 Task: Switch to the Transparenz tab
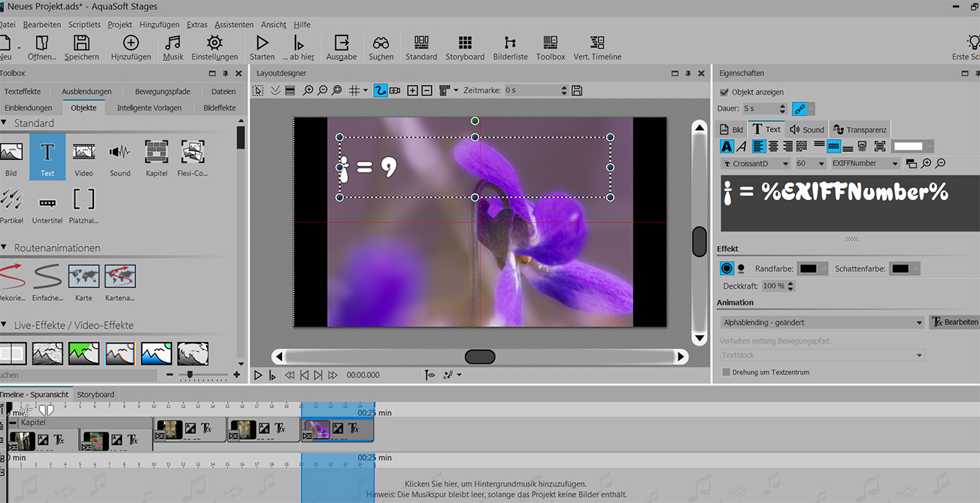pos(860,129)
